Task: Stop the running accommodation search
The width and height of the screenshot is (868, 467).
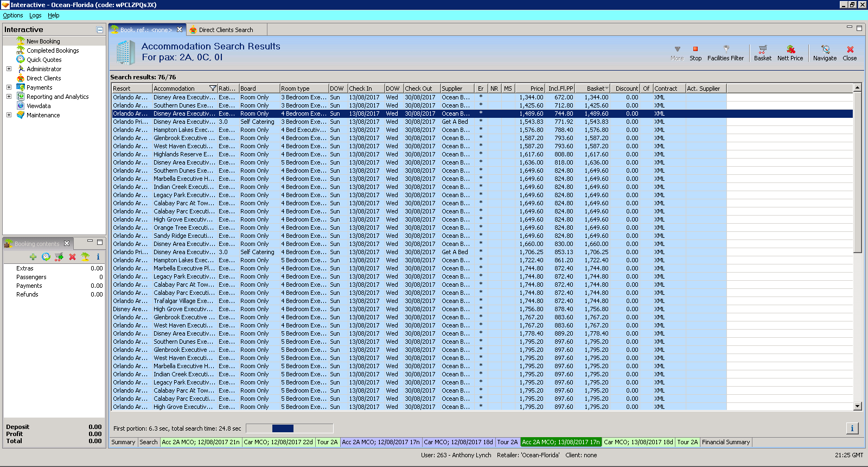Action: click(695, 49)
